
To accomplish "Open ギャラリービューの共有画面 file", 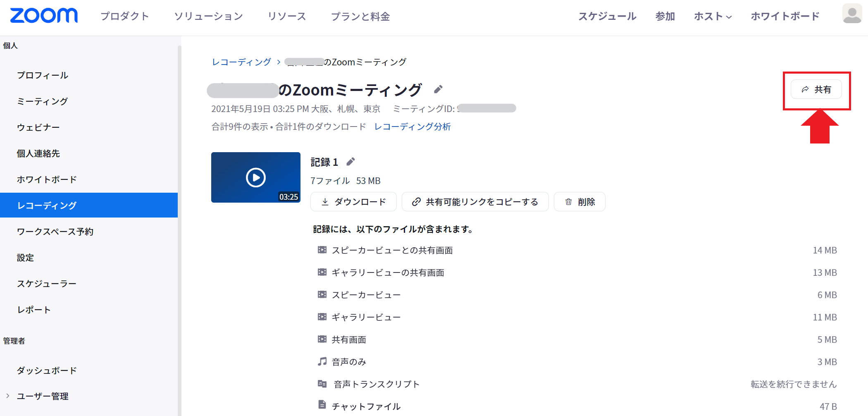I will coord(388,273).
